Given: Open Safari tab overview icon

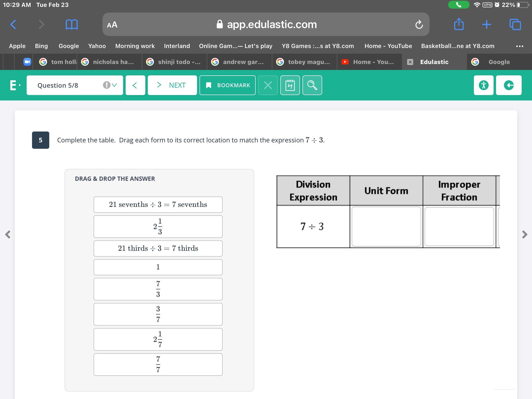Looking at the screenshot, I should [515, 24].
